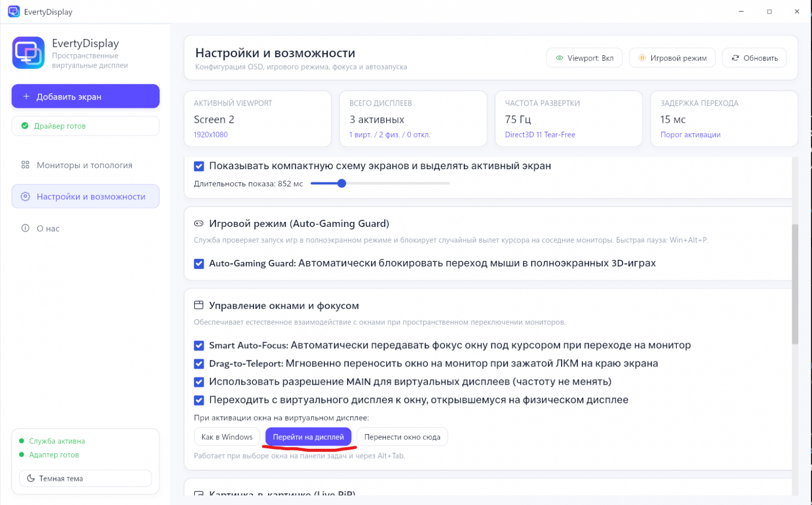Click the Драйвер готов status pill
Viewport: 812px width, 505px height.
click(x=85, y=125)
